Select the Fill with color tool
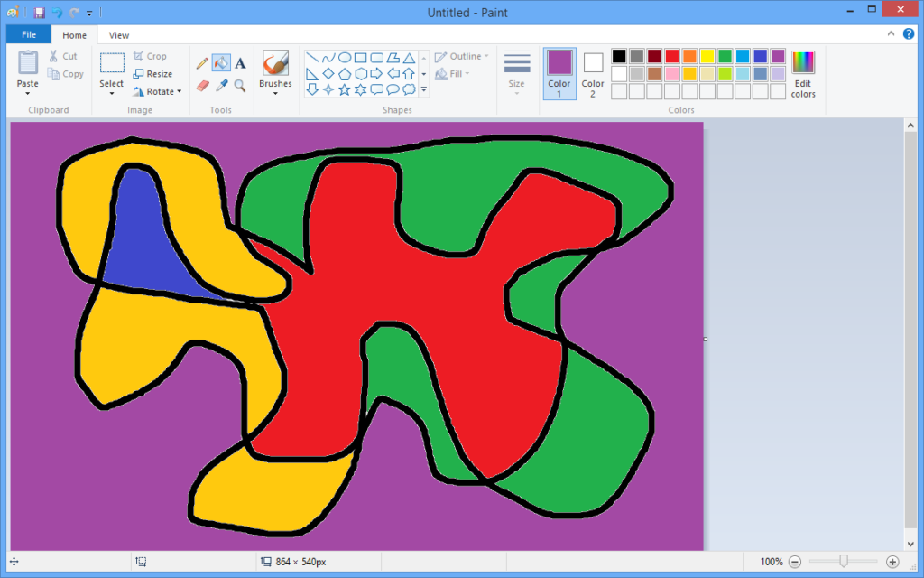The height and width of the screenshot is (578, 924). (x=221, y=63)
